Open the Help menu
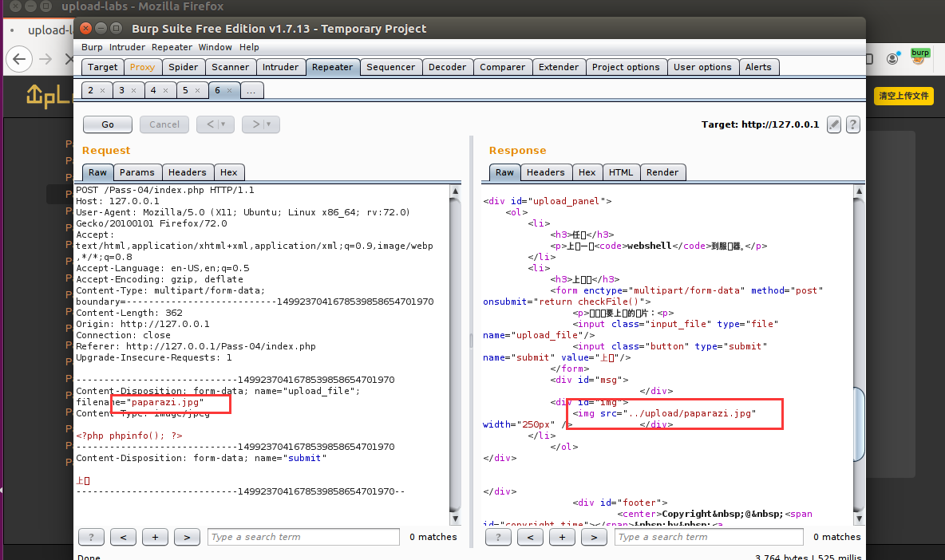Viewport: 945px width, 560px height. (x=249, y=47)
